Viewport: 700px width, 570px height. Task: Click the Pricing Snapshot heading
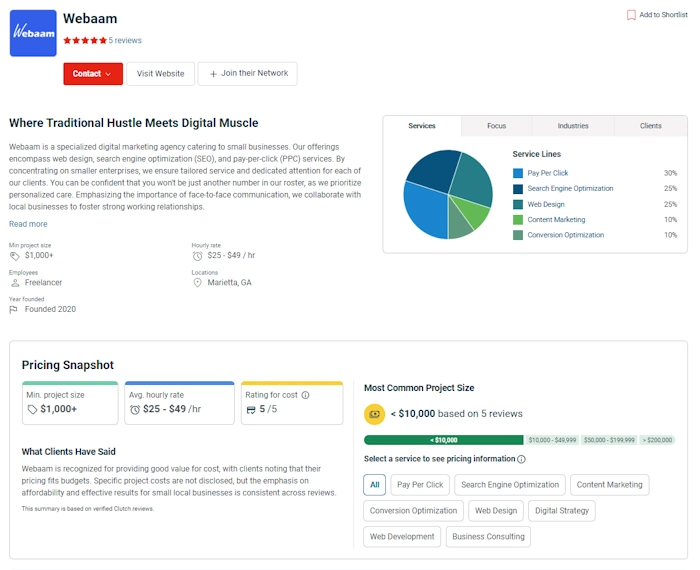tap(68, 365)
